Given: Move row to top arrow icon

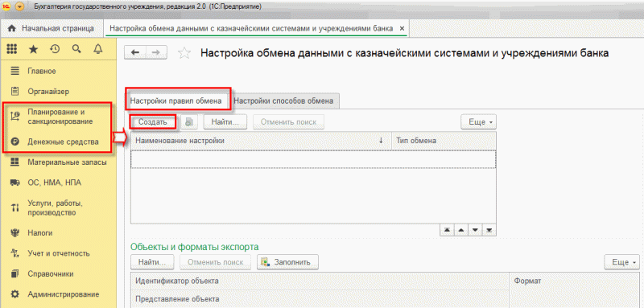Looking at the screenshot, I should coord(448,230).
